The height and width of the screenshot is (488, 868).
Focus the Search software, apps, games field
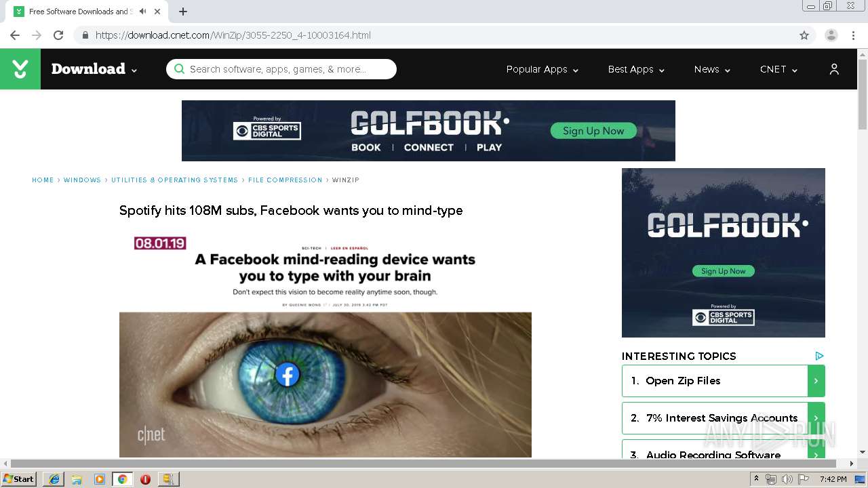tap(281, 69)
